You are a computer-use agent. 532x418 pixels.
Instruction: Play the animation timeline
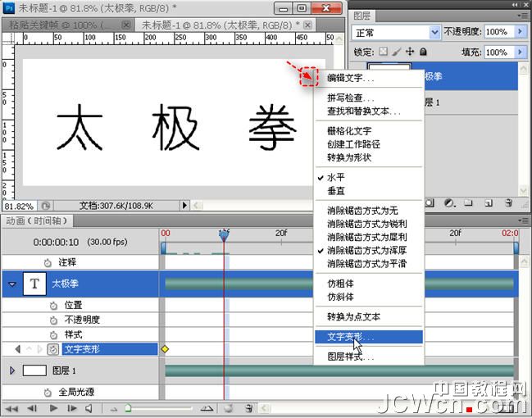coord(53,408)
